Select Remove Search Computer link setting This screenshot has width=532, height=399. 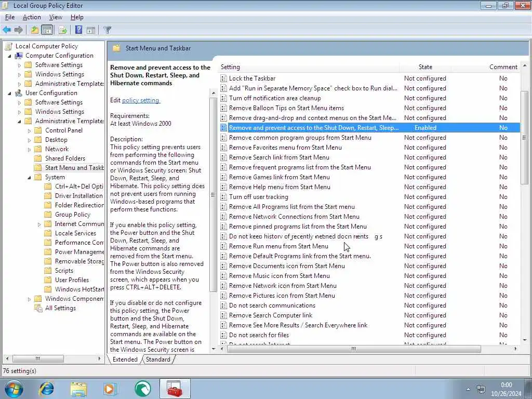pyautogui.click(x=270, y=315)
